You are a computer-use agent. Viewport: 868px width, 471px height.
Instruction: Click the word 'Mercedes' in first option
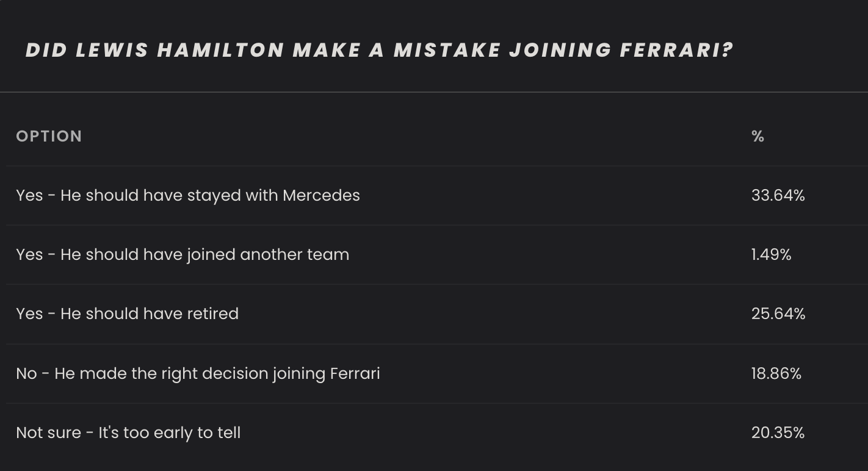[x=321, y=196]
